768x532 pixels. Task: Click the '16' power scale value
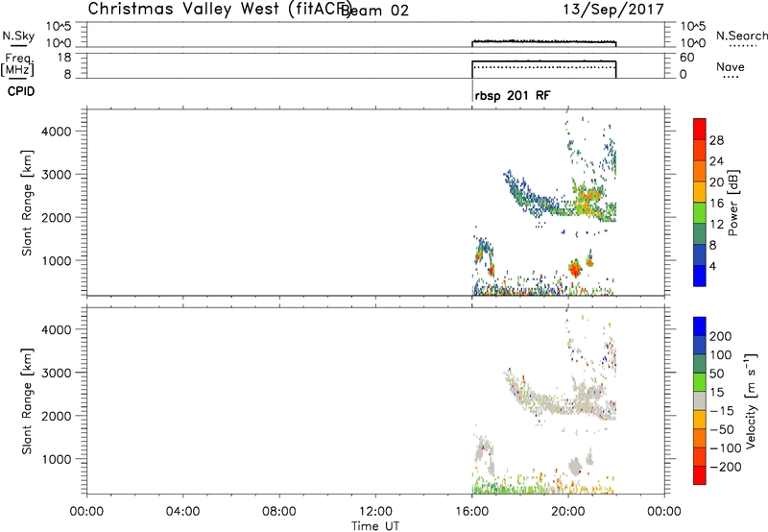tap(716, 204)
